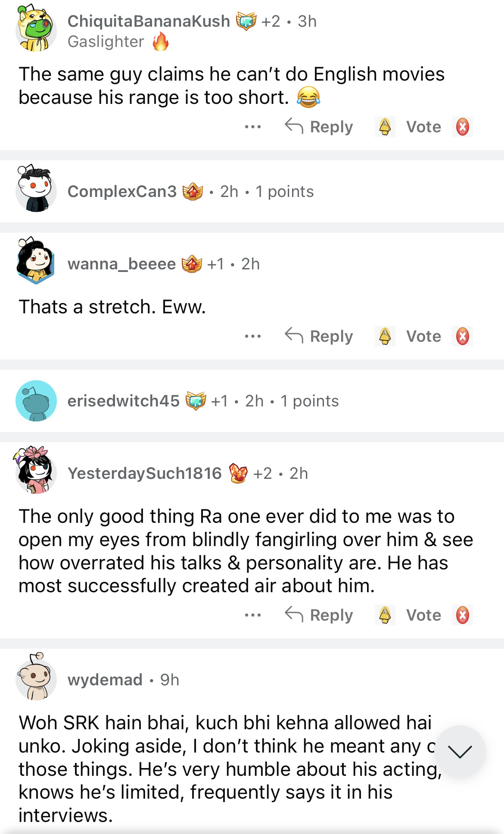504x834 pixels.
Task: Open the wydemad username profile
Action: point(105,680)
